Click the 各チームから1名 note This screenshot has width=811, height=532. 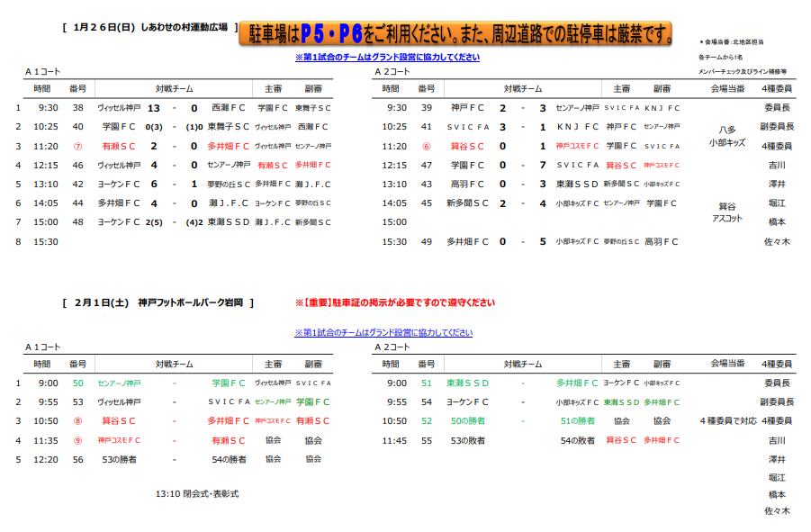click(720, 57)
